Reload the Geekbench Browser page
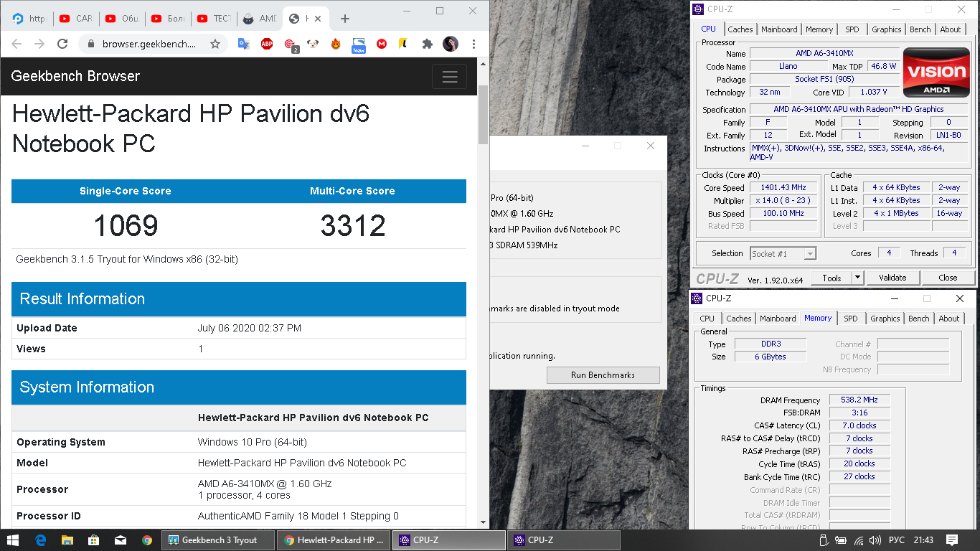Screen dimensions: 980x551 62,44
